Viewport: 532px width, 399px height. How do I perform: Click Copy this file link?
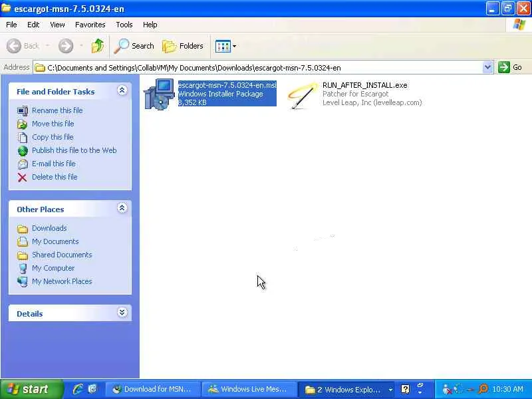[53, 137]
